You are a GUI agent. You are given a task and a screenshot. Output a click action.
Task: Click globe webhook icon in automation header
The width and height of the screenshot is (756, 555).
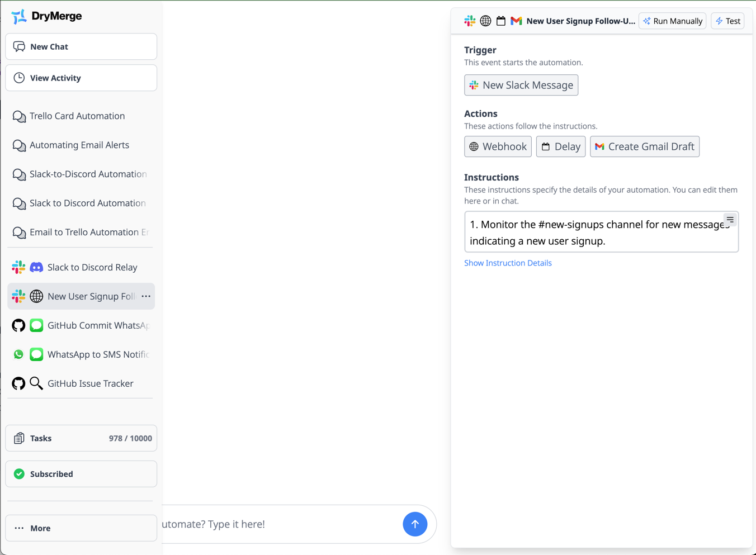(485, 21)
